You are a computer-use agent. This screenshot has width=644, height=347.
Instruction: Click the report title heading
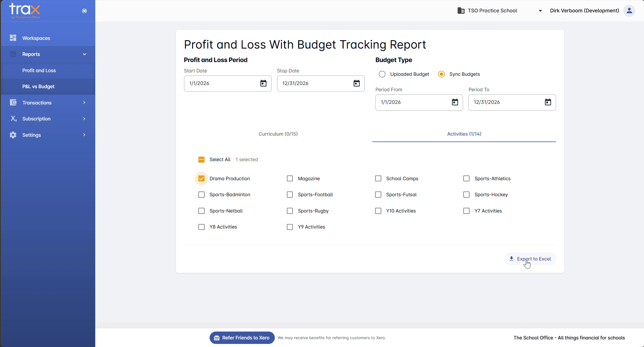pos(305,45)
